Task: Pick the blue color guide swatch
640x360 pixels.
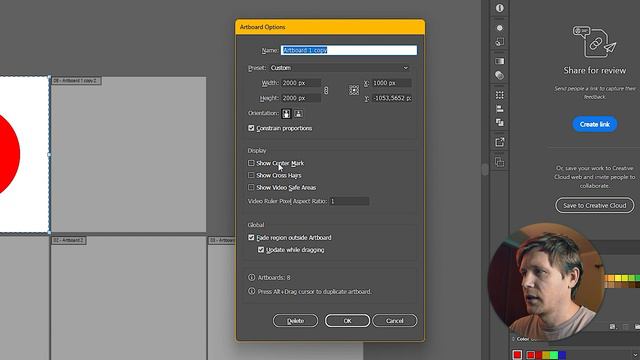Action: click(x=562, y=355)
